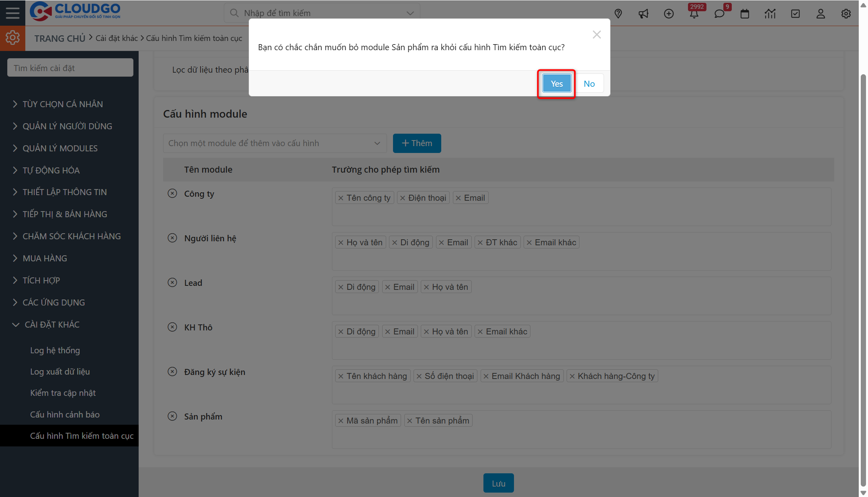The image size is (868, 497).
Task: Click Yes to confirm module removal
Action: click(x=556, y=83)
